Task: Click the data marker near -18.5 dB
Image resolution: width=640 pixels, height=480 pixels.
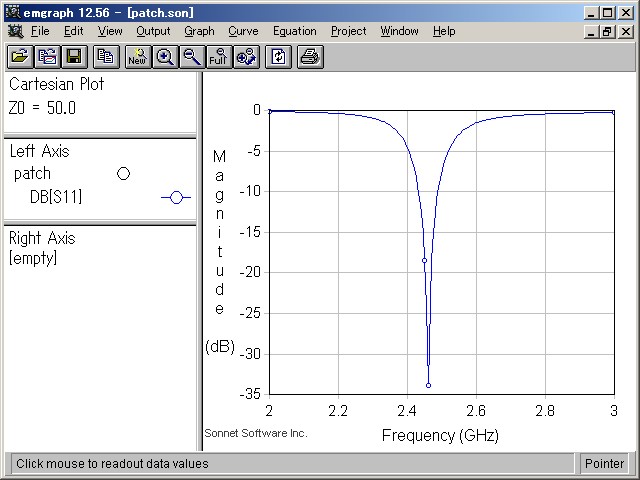Action: [x=424, y=260]
